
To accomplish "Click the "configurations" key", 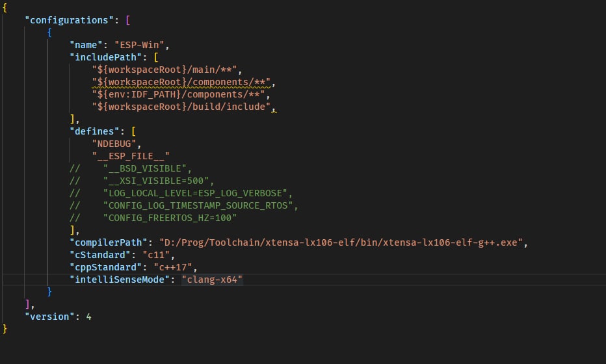I will point(69,20).
